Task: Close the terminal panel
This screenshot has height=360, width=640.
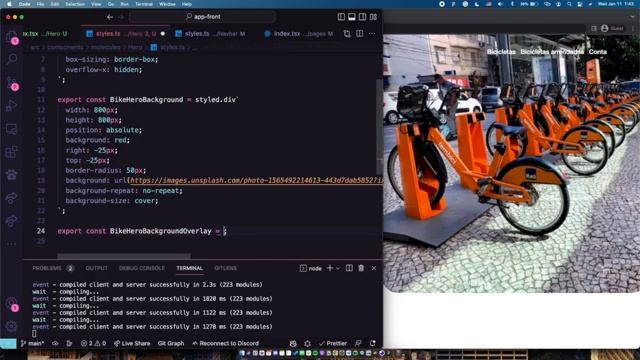Action: [x=374, y=268]
